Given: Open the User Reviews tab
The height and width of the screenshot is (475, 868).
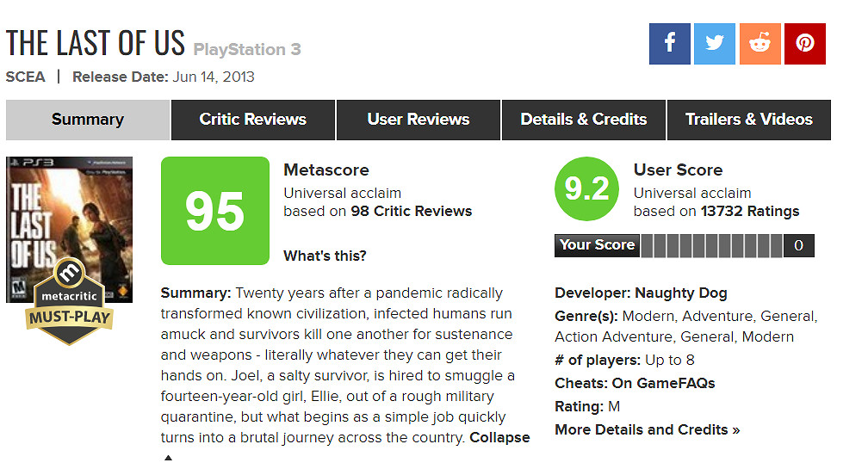Looking at the screenshot, I should pos(418,120).
